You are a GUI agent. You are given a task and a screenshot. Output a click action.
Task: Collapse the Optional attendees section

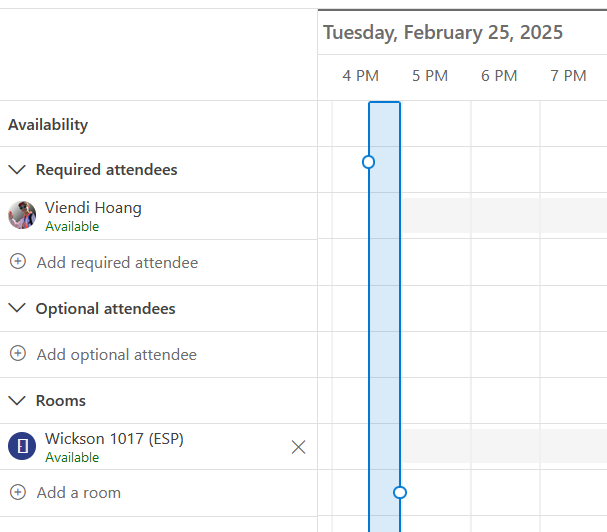coord(17,308)
